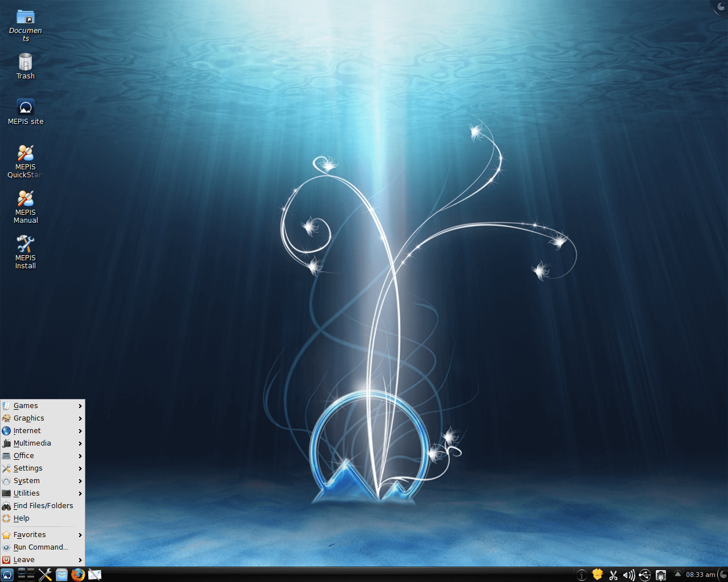Expand the Games submenu
Viewport: 728px width, 582px height.
coord(26,406)
